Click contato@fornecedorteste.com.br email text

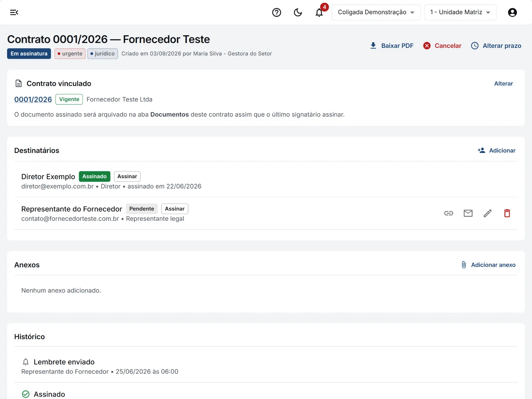[x=70, y=218]
